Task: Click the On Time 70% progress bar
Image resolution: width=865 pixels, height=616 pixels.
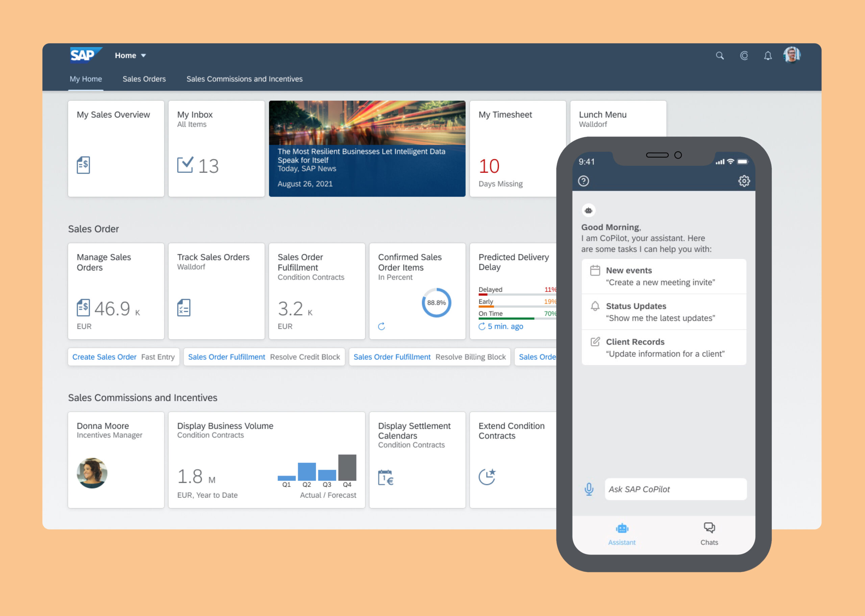Action: 517,319
